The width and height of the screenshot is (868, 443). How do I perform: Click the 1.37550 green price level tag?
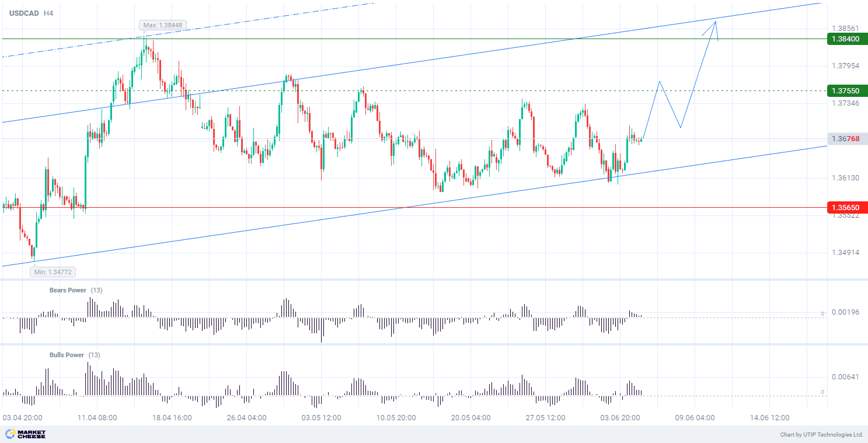(847, 90)
